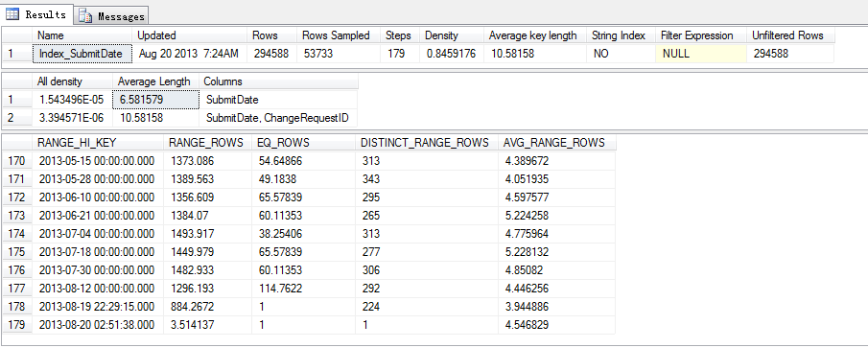Click the 2013-08-12 RANGE_HI_KEY cell
Screen dimensions: 868x348
click(98, 289)
